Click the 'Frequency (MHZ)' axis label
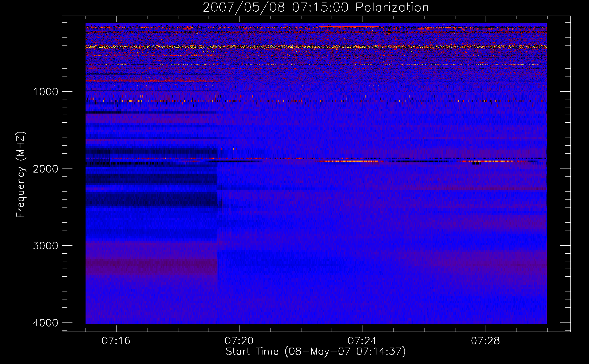Image resolution: width=589 pixels, height=364 pixels. (21, 175)
